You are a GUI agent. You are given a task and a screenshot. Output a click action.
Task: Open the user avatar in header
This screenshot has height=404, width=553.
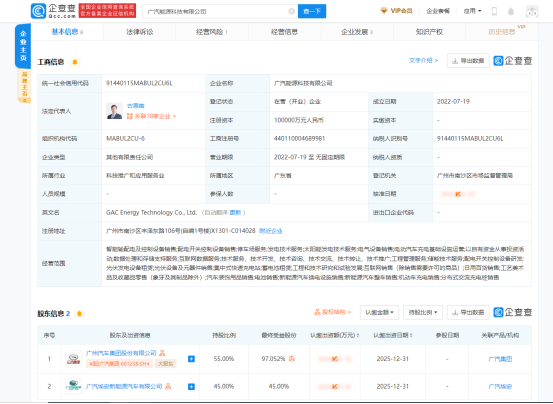(x=532, y=11)
